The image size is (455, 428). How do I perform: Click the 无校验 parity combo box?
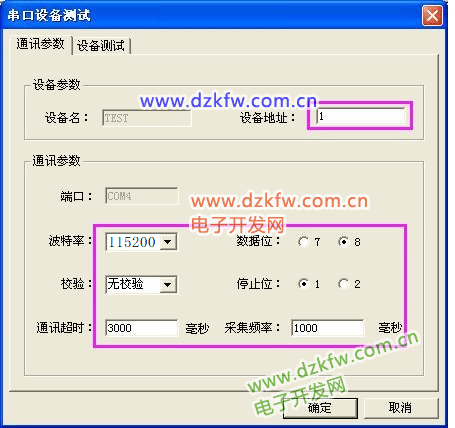click(x=141, y=285)
